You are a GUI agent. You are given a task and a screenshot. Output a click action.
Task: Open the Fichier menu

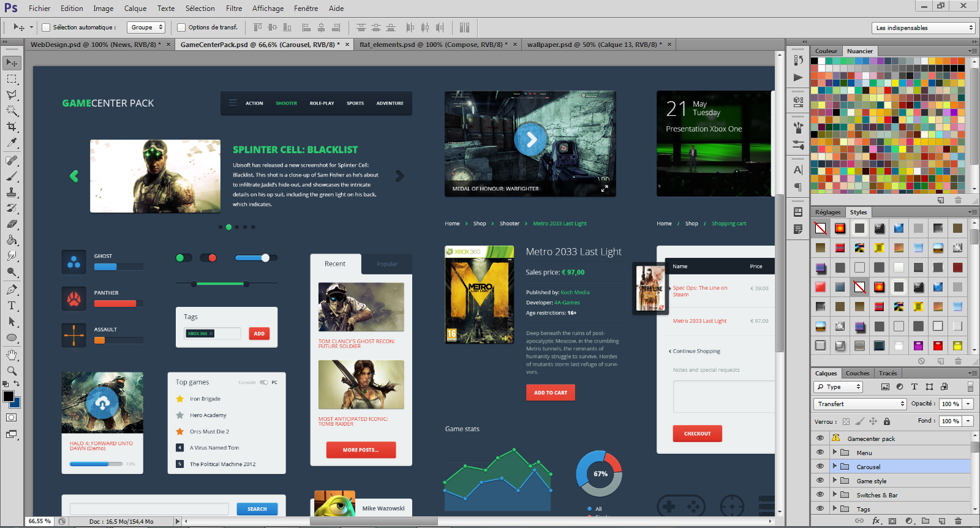pos(40,9)
